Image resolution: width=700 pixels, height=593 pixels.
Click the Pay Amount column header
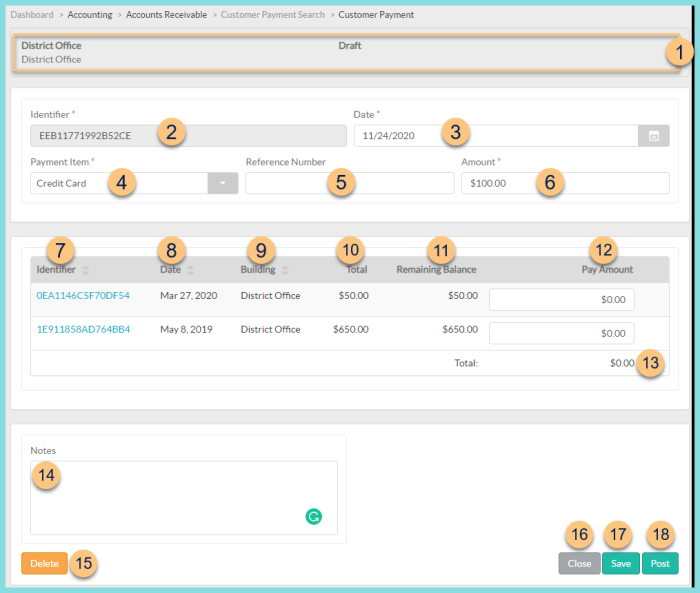click(607, 270)
